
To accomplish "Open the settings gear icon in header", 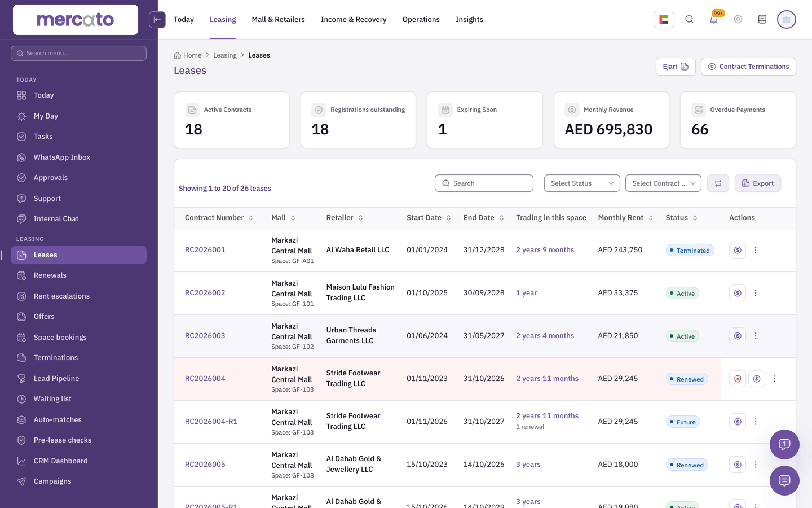I will [738, 19].
